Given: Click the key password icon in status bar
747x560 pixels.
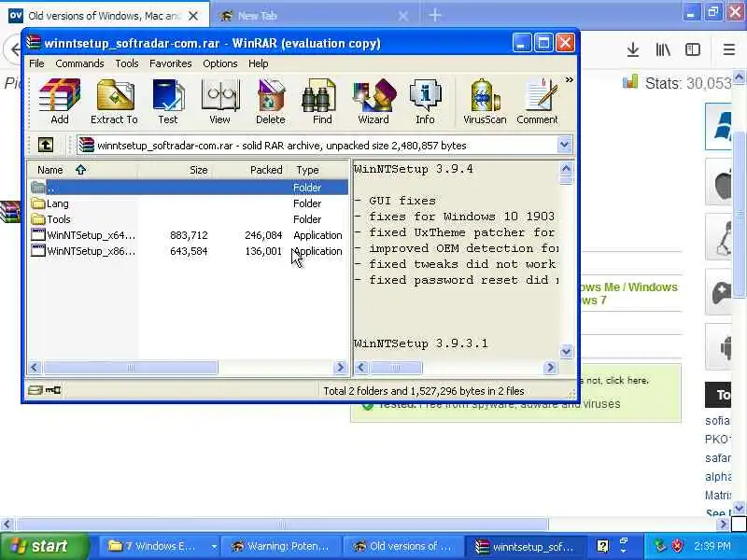Looking at the screenshot, I should (53, 390).
